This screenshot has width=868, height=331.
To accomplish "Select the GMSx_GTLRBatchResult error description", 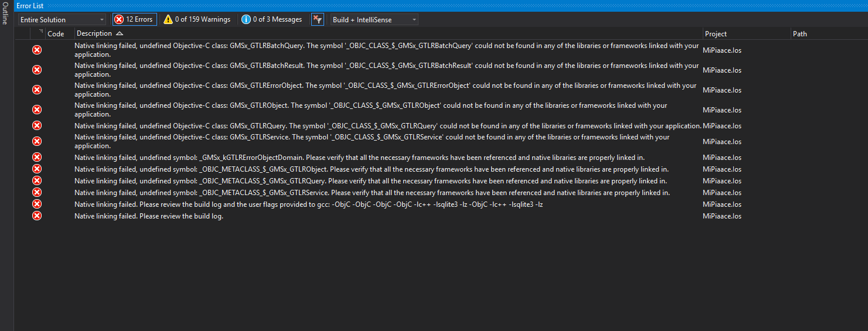I will 387,70.
